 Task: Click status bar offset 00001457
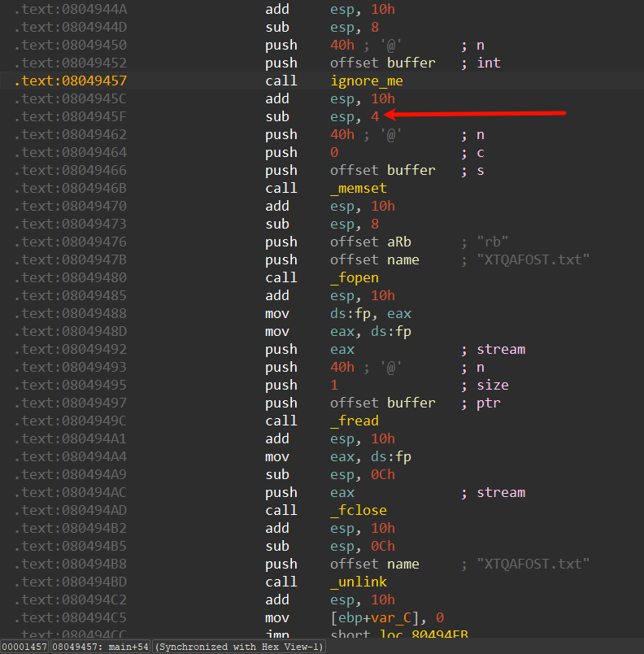tap(24, 647)
